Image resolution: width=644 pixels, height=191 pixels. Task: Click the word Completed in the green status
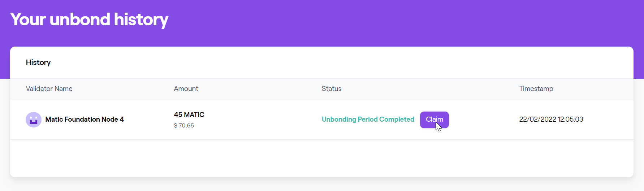tap(397, 120)
